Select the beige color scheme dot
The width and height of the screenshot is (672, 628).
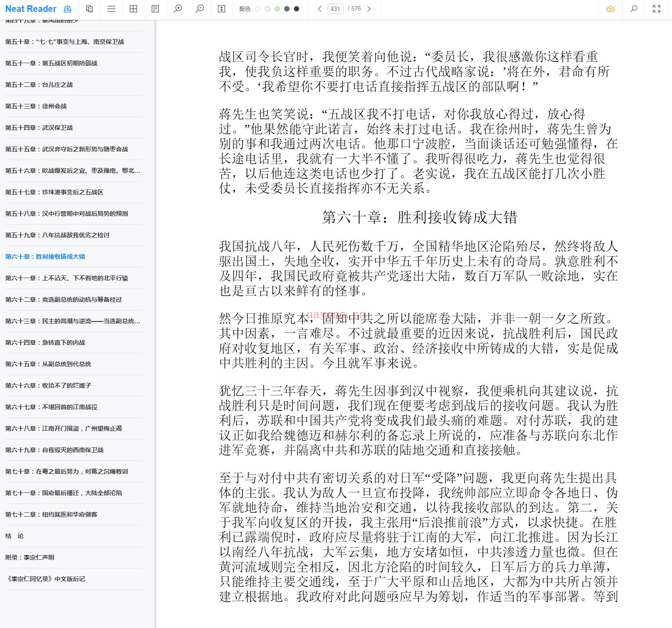(x=268, y=9)
